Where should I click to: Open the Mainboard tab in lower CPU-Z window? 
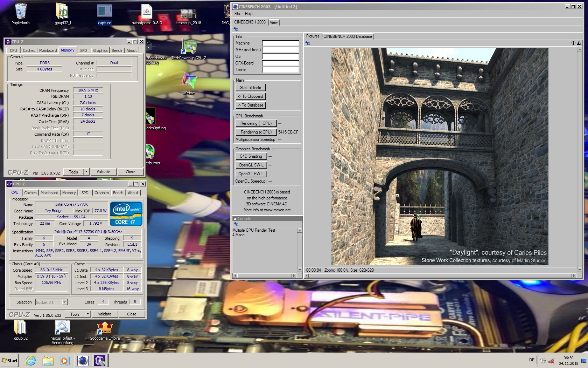pos(49,193)
